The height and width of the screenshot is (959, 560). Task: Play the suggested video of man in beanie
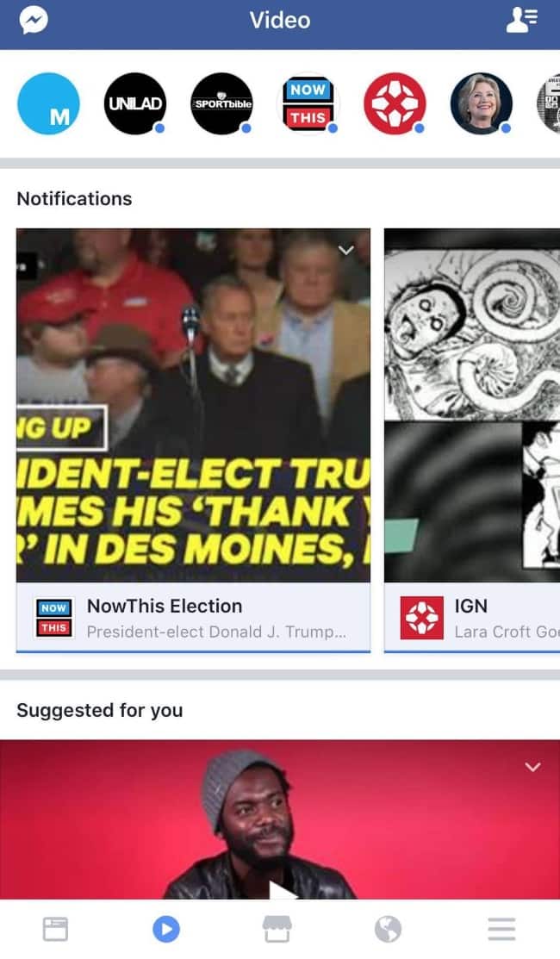(280, 819)
